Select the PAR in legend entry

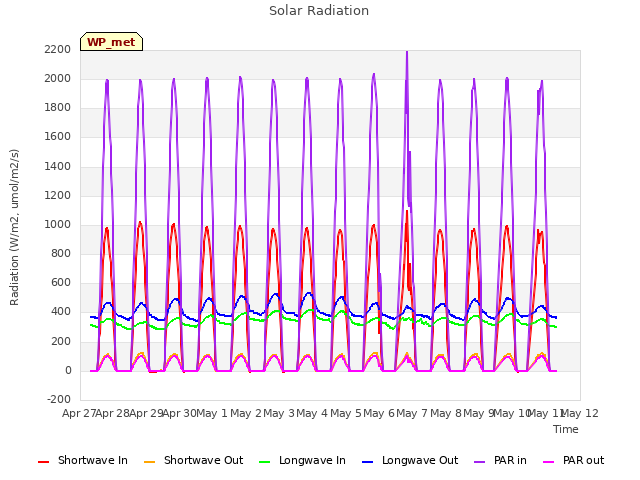pos(500,460)
